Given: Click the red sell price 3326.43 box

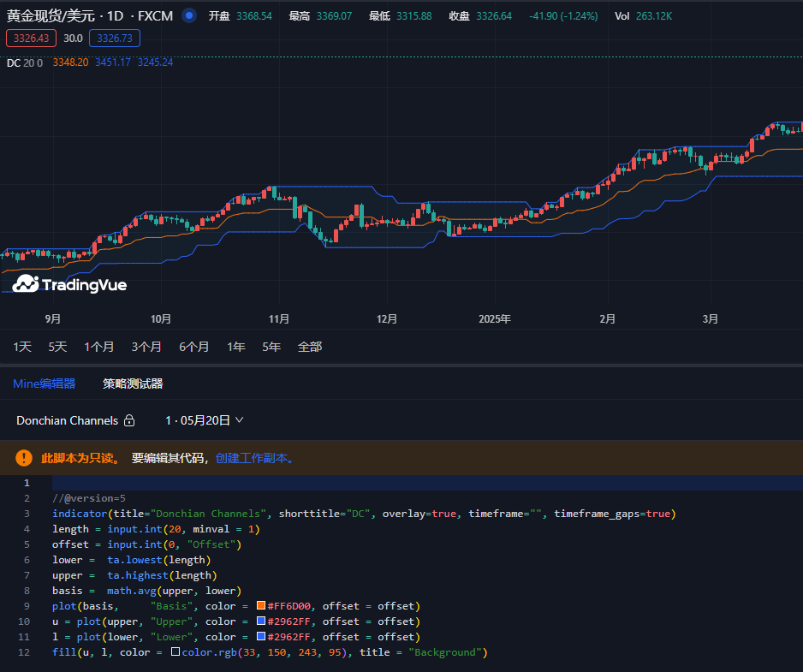Looking at the screenshot, I should (x=32, y=38).
